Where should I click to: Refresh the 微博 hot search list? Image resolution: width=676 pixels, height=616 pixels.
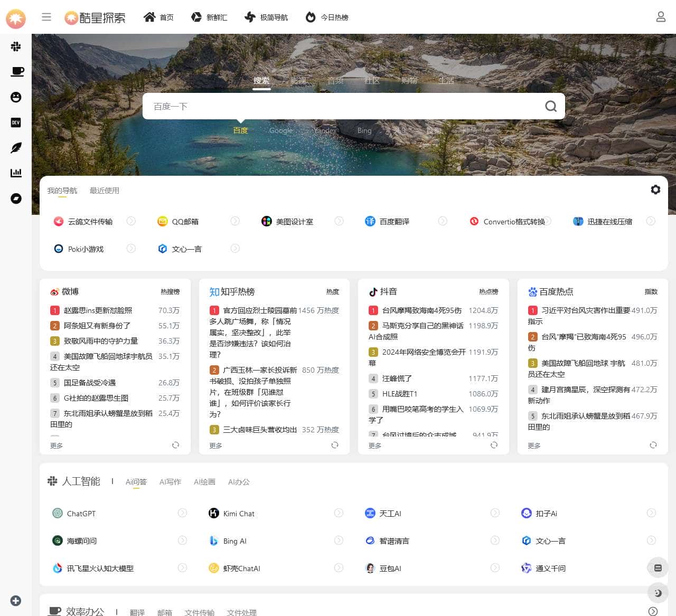tap(175, 445)
